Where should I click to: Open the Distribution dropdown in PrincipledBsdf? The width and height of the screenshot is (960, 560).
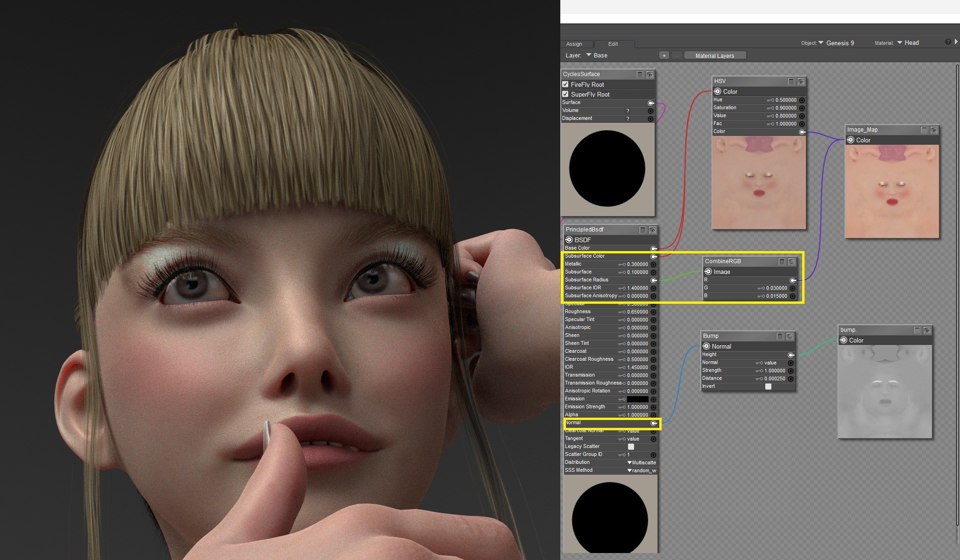pyautogui.click(x=642, y=462)
